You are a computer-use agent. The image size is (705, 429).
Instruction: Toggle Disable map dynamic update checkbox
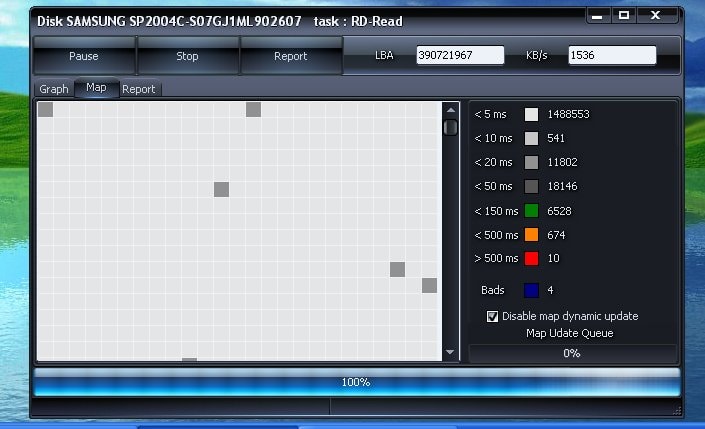coord(492,316)
